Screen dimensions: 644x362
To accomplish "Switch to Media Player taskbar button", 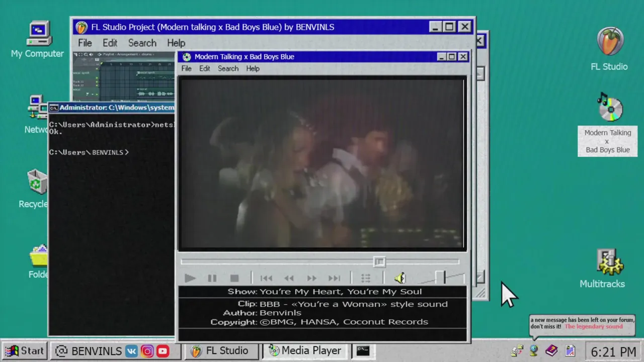I will [306, 350].
